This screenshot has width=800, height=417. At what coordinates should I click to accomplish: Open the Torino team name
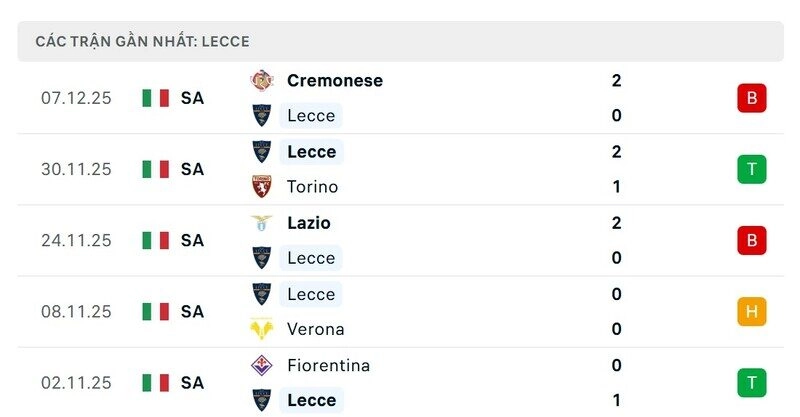point(312,186)
